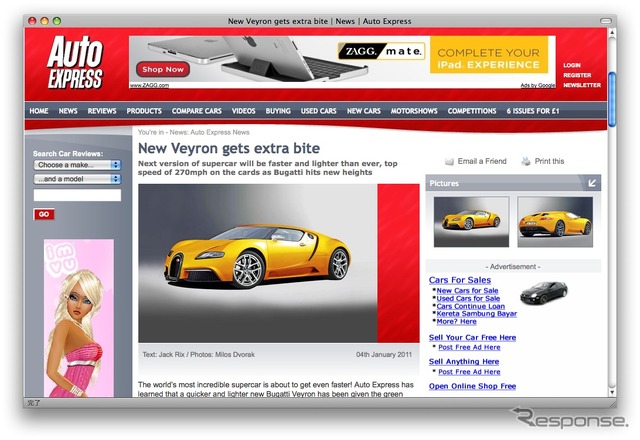Click the Auto Express News breadcrumb

tap(220, 132)
